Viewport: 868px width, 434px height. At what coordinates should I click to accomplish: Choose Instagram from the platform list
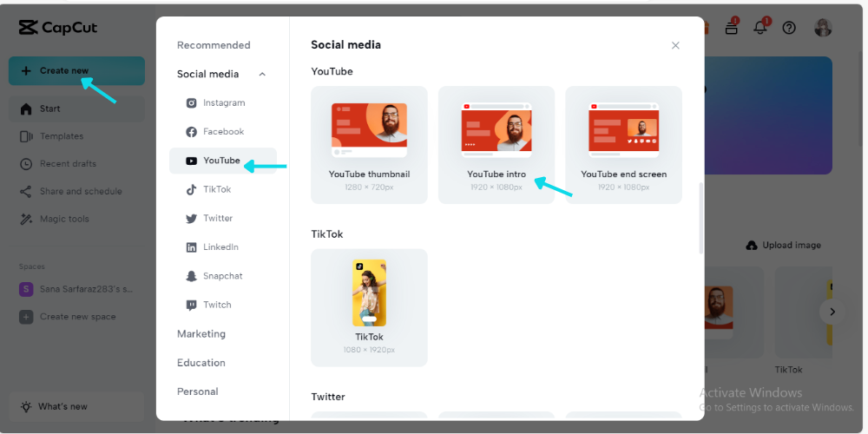223,103
